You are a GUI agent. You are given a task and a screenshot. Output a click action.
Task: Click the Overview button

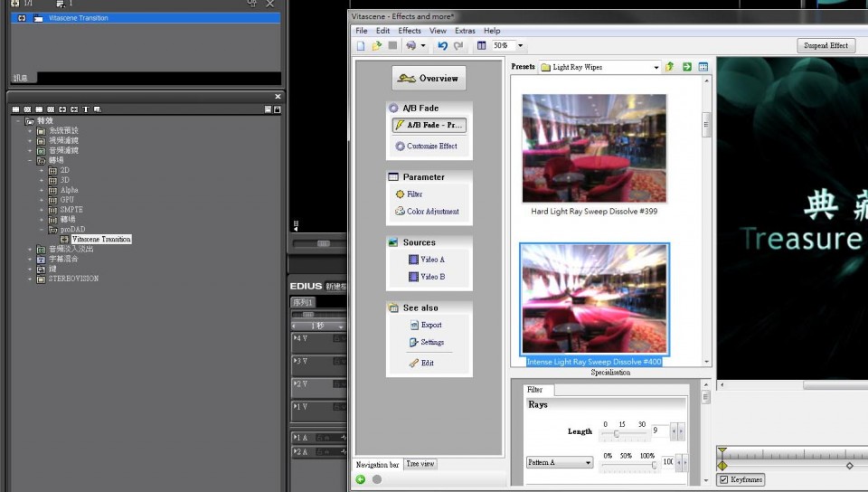tap(429, 79)
